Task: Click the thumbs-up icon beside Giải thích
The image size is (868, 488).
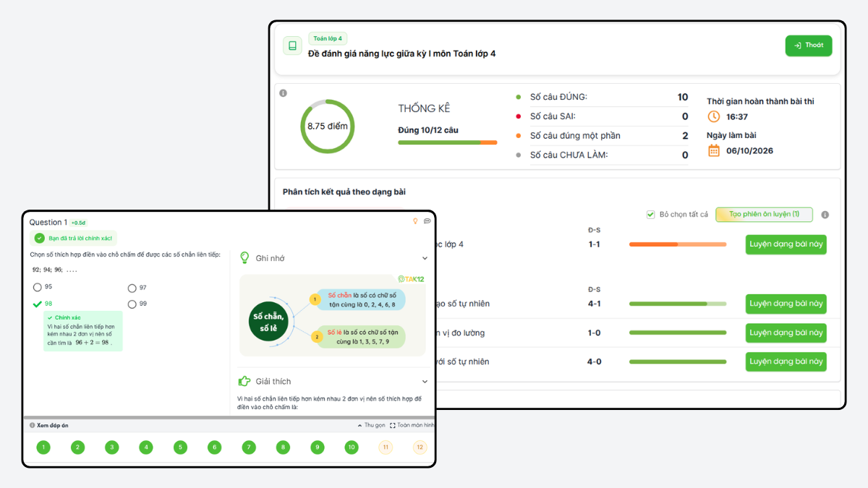Action: [244, 381]
